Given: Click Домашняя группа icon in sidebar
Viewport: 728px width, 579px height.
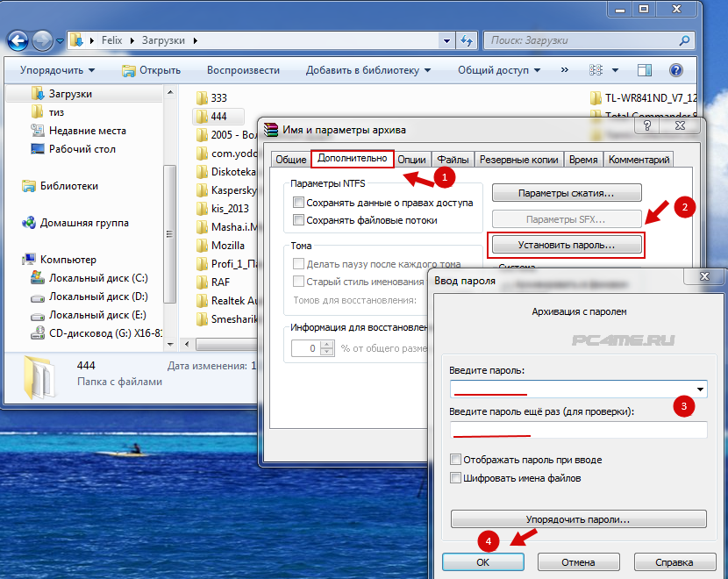Looking at the screenshot, I should (x=29, y=223).
